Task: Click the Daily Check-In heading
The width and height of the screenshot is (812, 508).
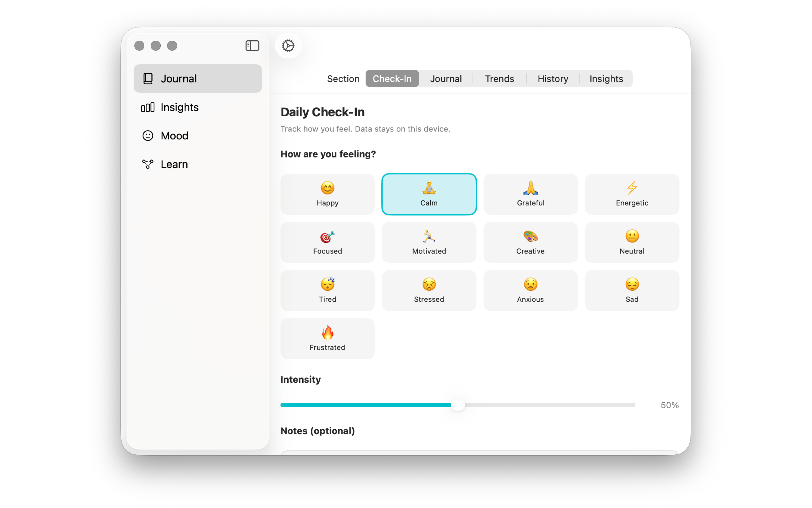Action: pos(323,112)
